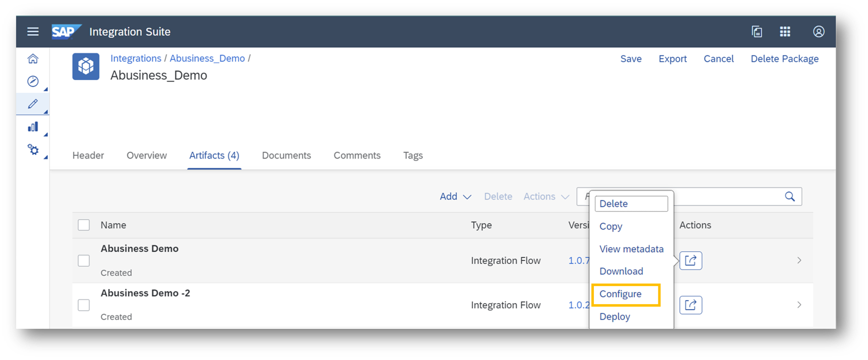The height and width of the screenshot is (360, 868).
Task: Open the app launcher grid icon
Action: [785, 32]
